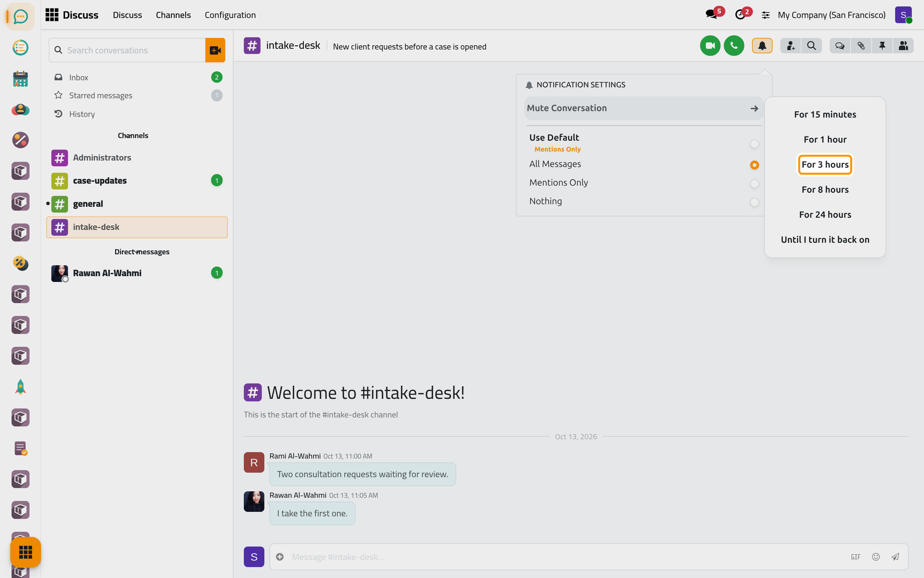Open the case-updates channel
The height and width of the screenshot is (578, 924).
(137, 181)
